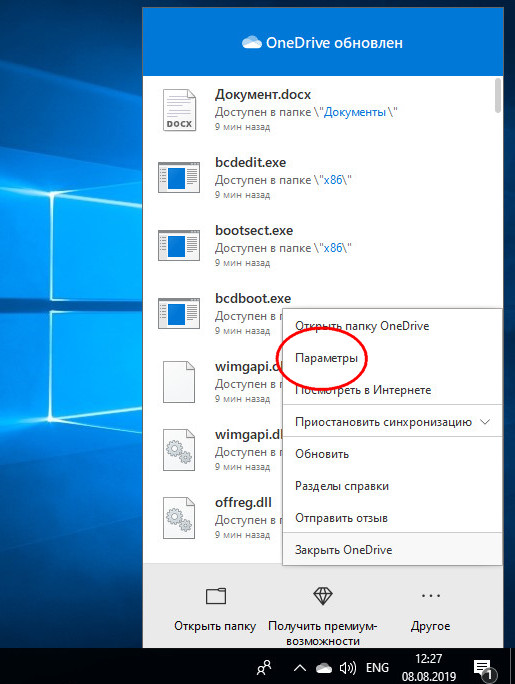Click OneDrive cloud icon in system tray

tap(323, 667)
